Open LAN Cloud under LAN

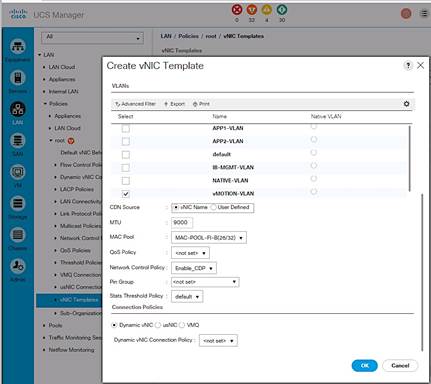(x=62, y=67)
